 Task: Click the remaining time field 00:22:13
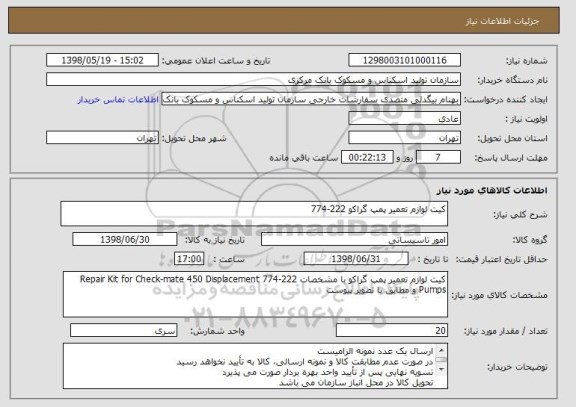coord(367,158)
